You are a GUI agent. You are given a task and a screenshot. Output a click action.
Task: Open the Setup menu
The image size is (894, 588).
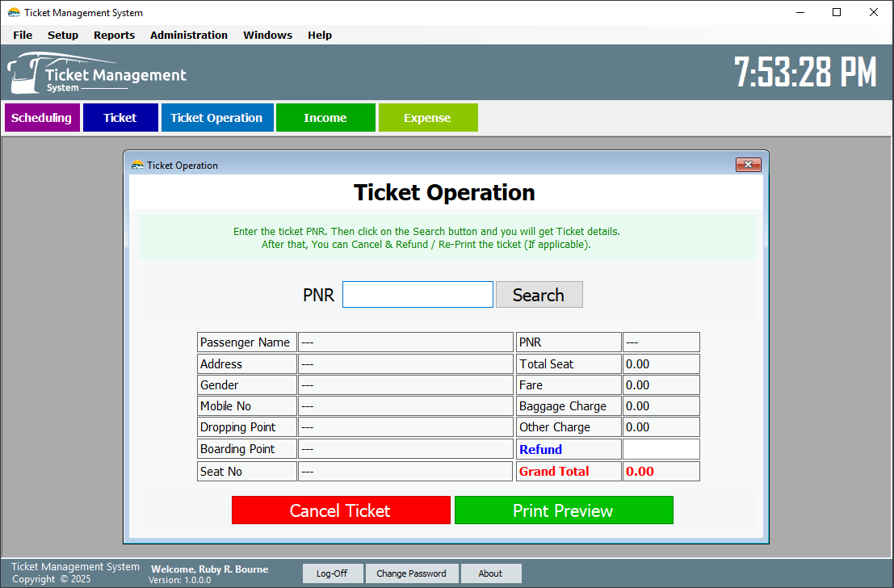62,35
